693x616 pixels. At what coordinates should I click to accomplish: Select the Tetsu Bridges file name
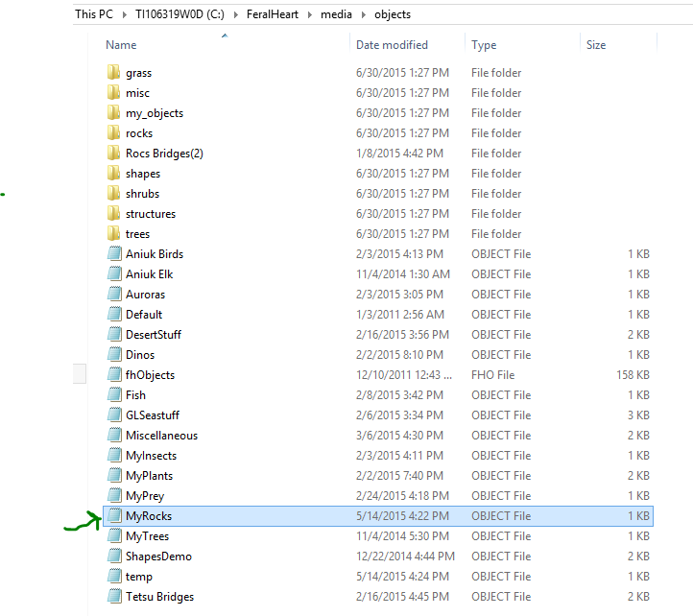(159, 596)
